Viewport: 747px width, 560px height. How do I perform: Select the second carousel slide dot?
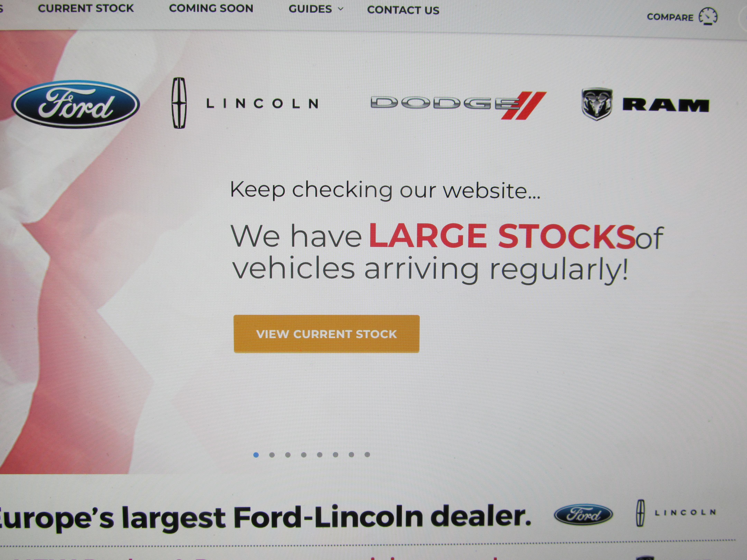272,455
